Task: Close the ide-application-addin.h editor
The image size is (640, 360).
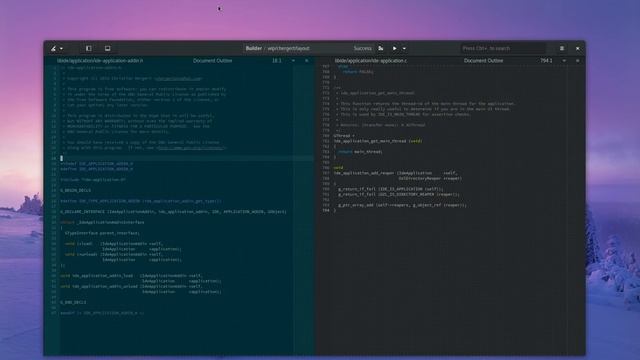Action: point(307,60)
